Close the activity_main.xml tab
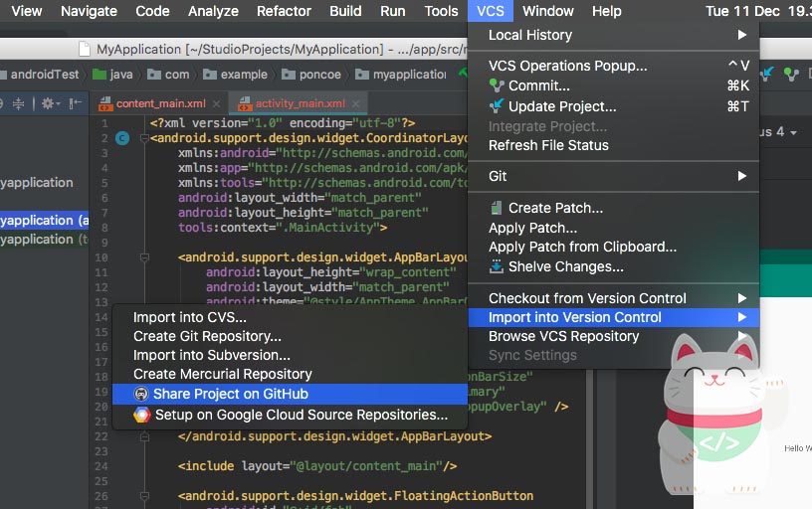Viewport: 812px width, 509px height. pyautogui.click(x=356, y=104)
